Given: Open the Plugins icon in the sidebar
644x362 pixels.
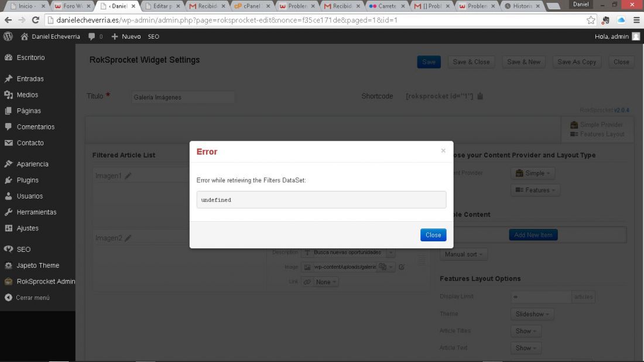Looking at the screenshot, I should click(x=8, y=180).
